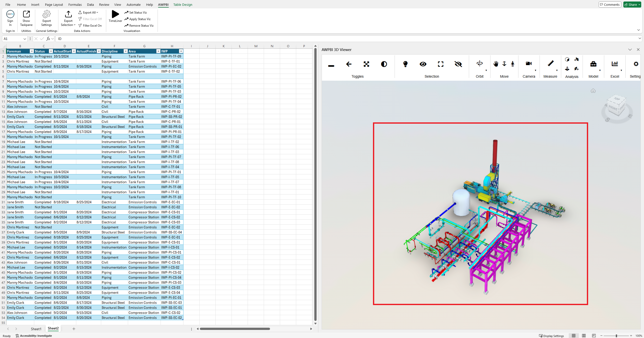
Task: Click the FRONT face of view cube
Action: [x=613, y=108]
